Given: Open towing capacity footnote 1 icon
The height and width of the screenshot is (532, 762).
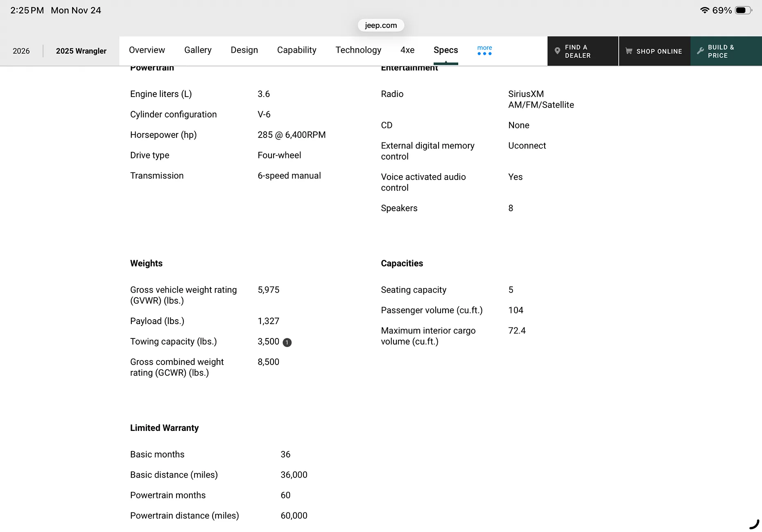Looking at the screenshot, I should pos(287,343).
